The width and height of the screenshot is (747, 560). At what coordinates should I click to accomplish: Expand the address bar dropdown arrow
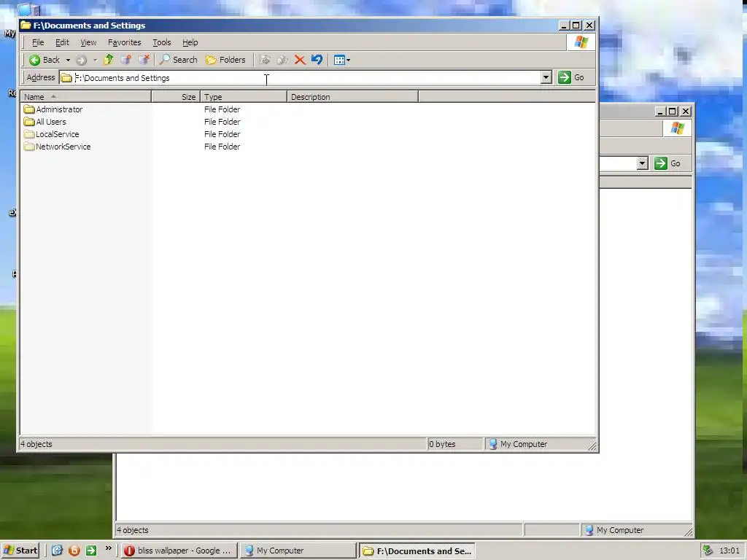pyautogui.click(x=546, y=77)
